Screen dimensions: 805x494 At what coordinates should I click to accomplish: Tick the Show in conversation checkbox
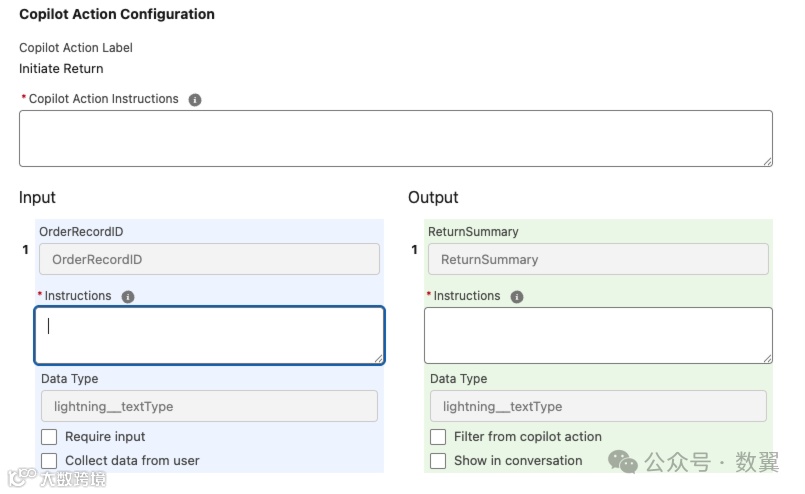click(x=438, y=461)
